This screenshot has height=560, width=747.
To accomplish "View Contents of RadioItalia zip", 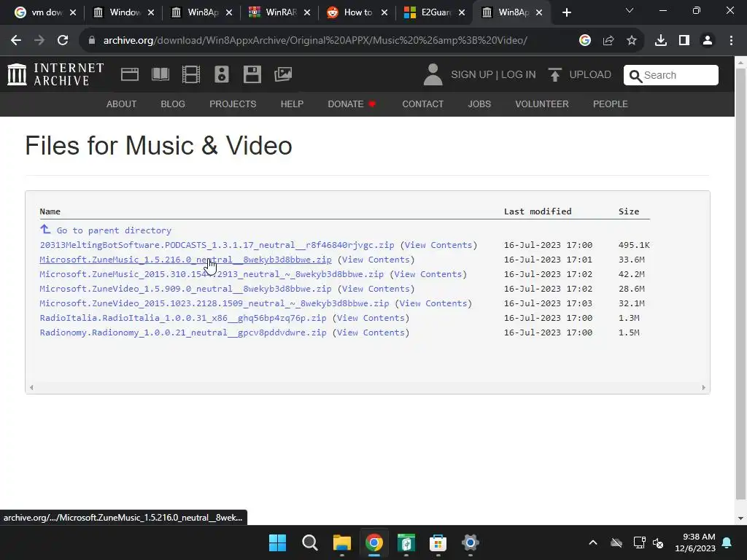I will pyautogui.click(x=371, y=318).
